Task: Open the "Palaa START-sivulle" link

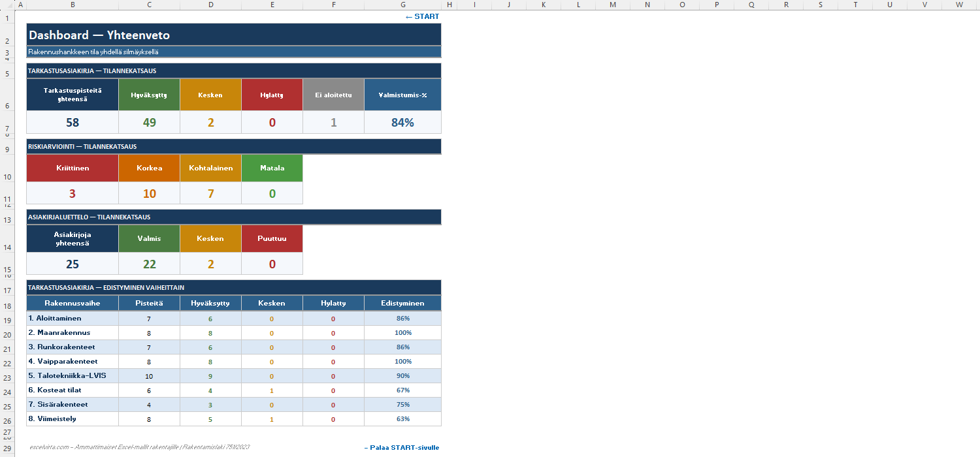Action: [x=402, y=447]
